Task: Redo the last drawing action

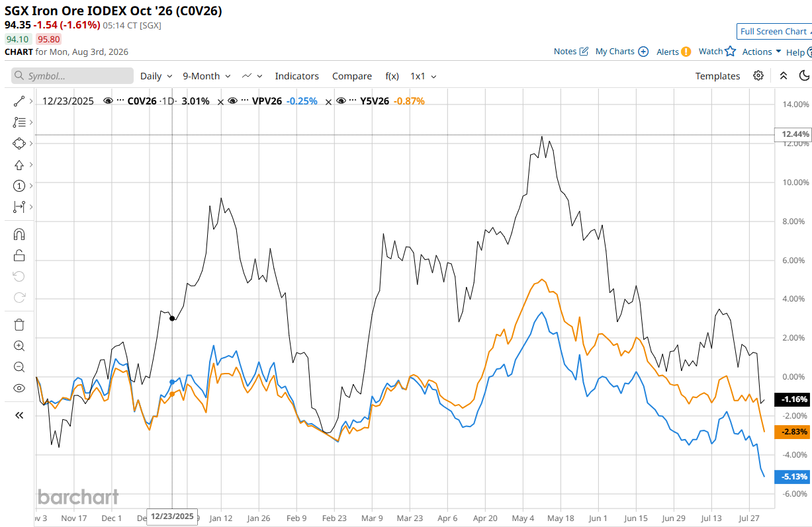Action: tap(19, 298)
